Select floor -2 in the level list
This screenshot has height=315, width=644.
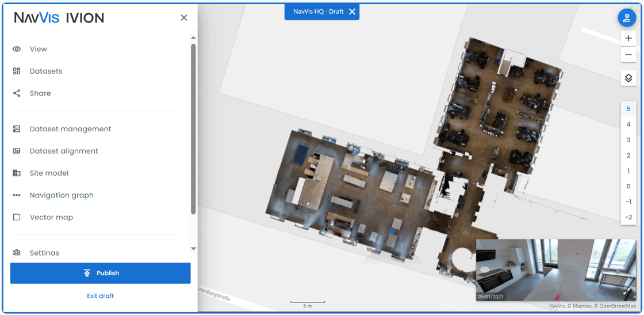628,217
